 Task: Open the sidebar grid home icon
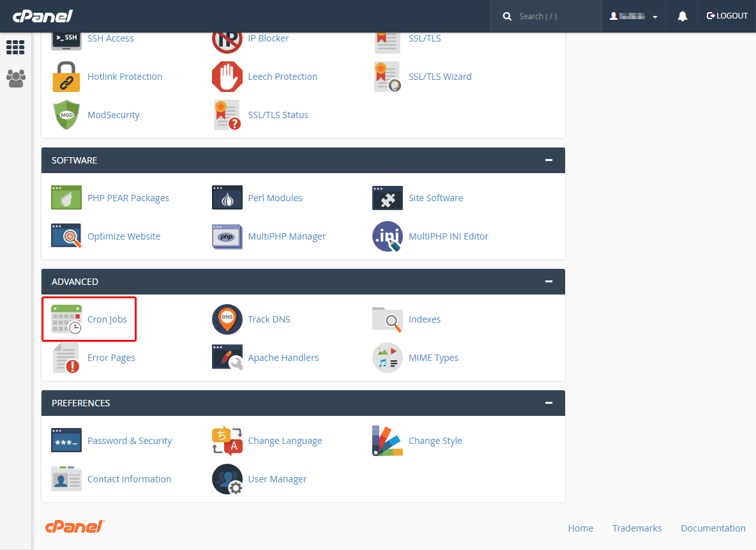point(15,47)
